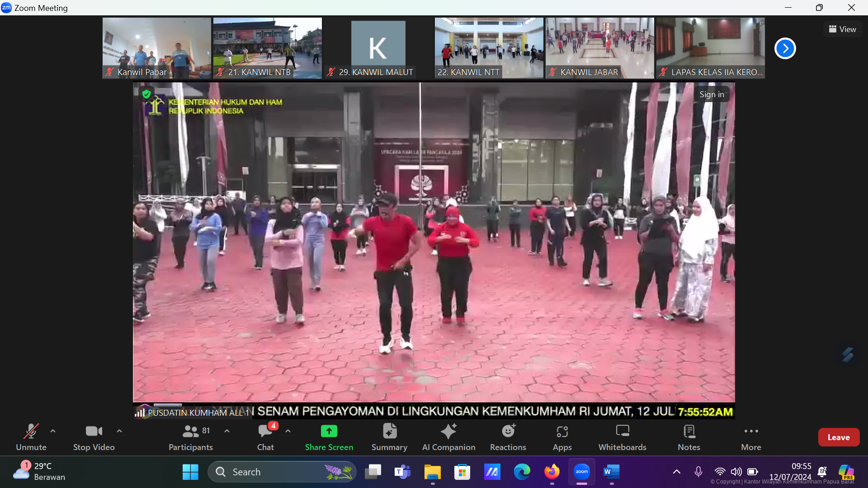
Task: Click the system tray microphone icon
Action: click(x=698, y=472)
